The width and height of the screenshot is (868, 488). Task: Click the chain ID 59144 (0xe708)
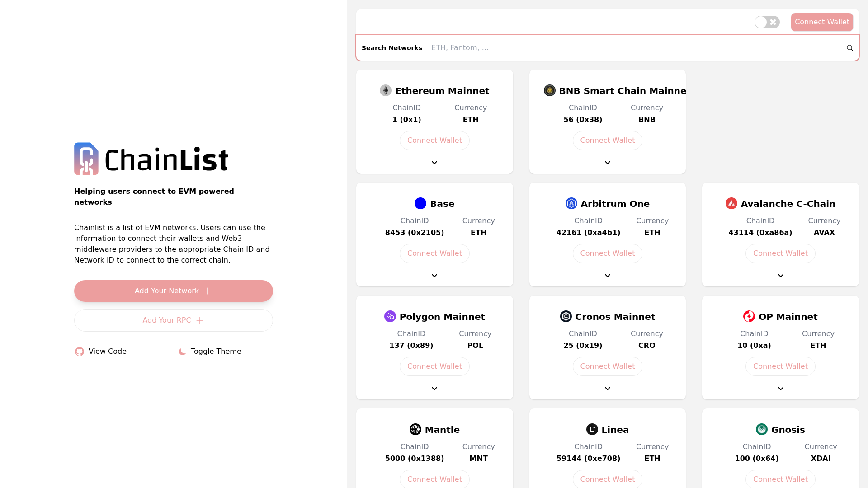coord(588,459)
